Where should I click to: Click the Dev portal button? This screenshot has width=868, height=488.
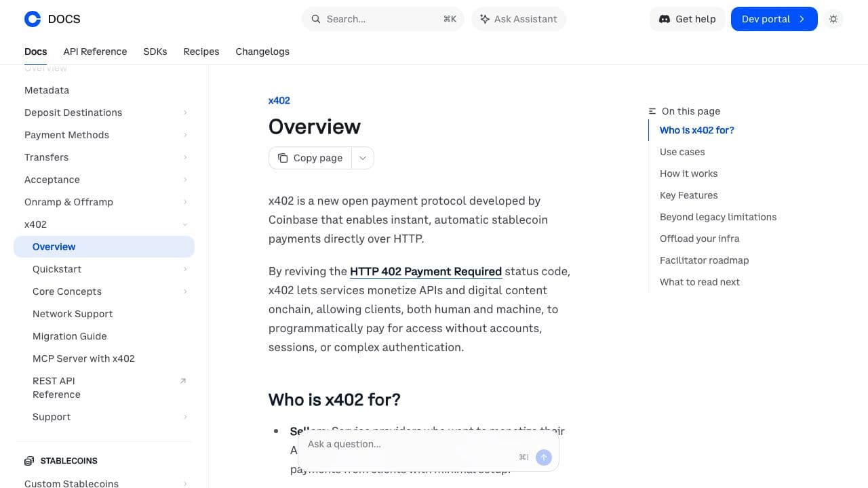coord(774,19)
